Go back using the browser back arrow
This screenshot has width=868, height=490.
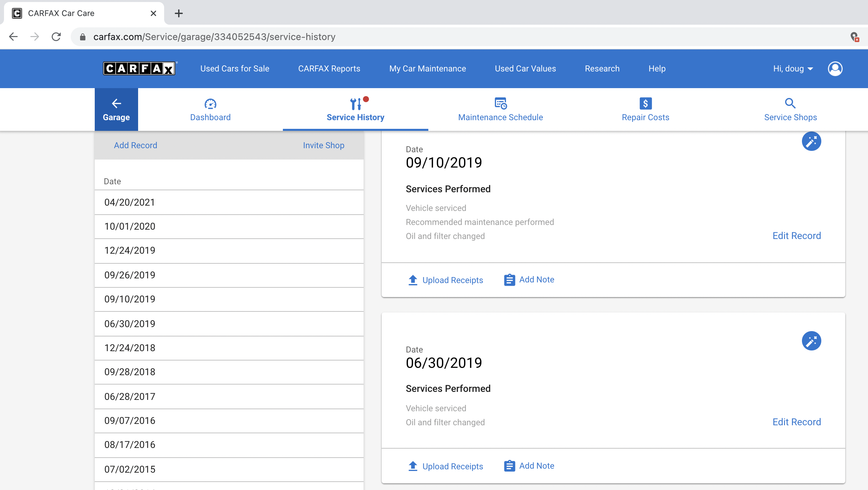pos(13,36)
